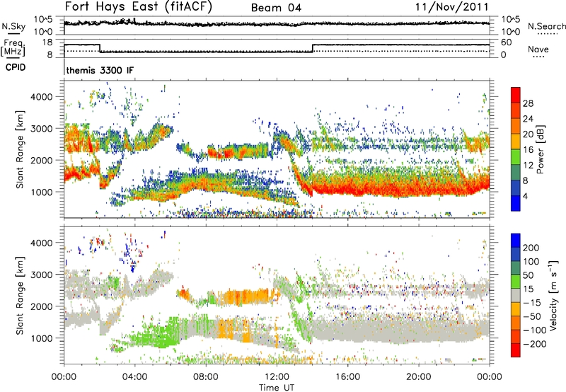Viewport: 566px width, 392px height.
Task: Click the blue bottom segment of Power colorbar
Action: click(516, 203)
